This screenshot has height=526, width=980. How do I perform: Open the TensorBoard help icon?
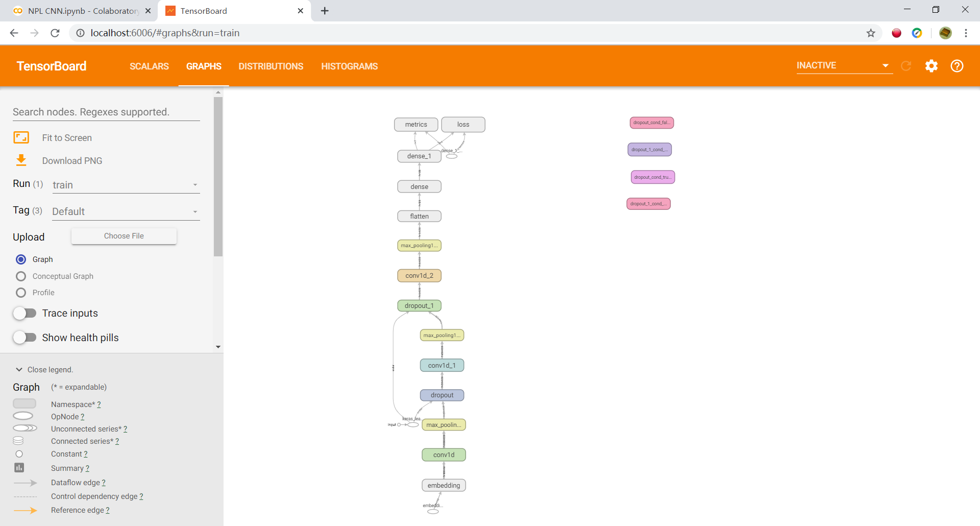(x=957, y=66)
